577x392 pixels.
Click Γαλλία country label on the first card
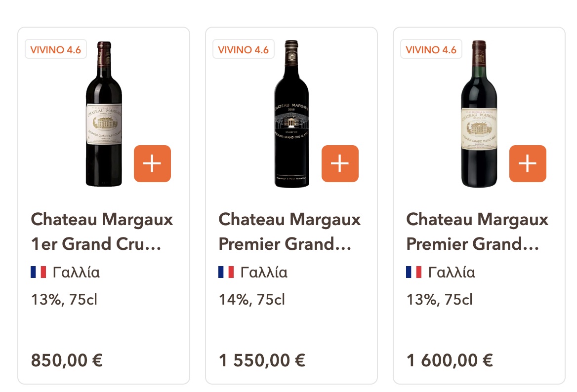(x=76, y=272)
